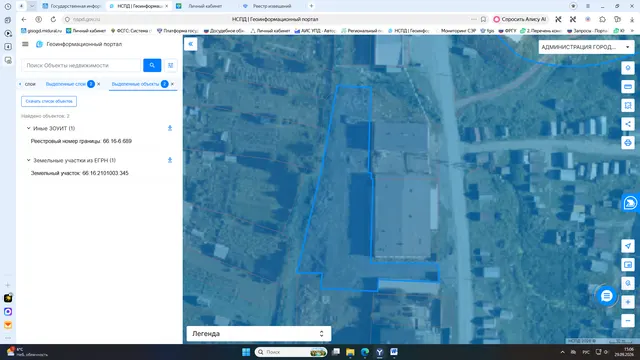Close the НСПД browser tab
Viewport: 640px width, 360px height.
click(167, 6)
